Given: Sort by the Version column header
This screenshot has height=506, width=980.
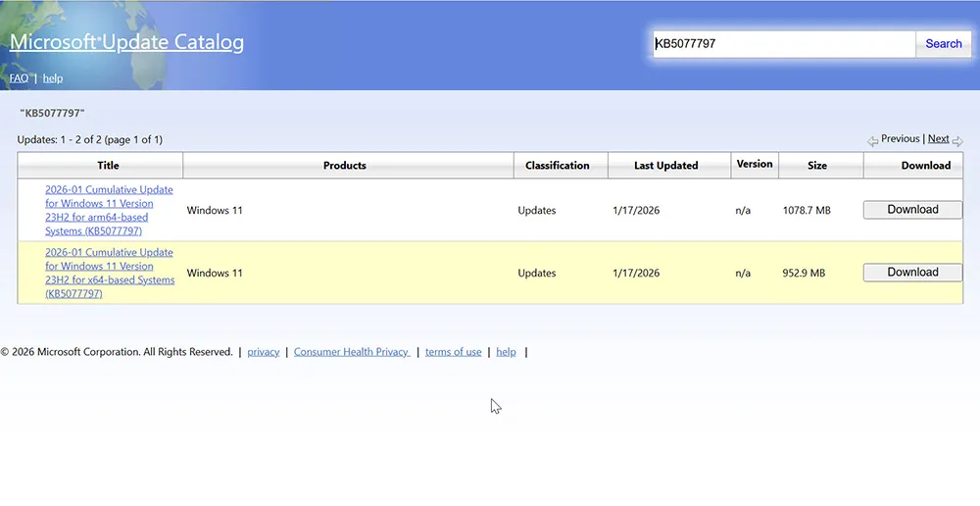Looking at the screenshot, I should click(x=755, y=164).
